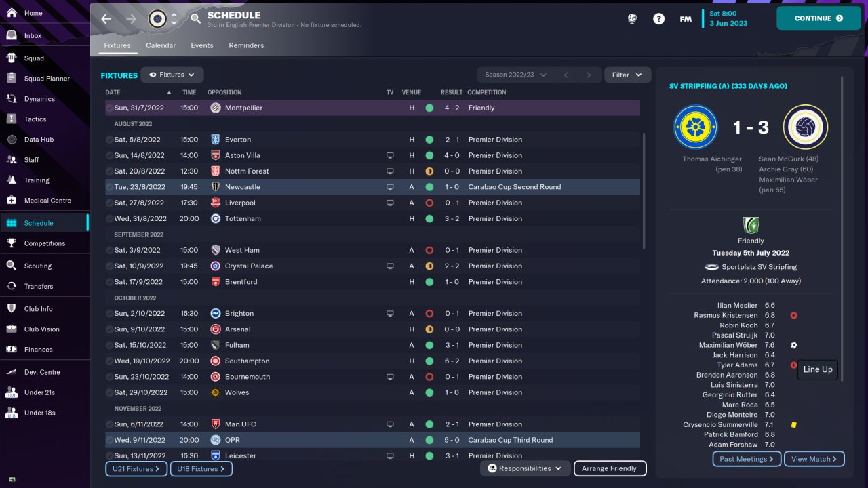Image resolution: width=868 pixels, height=488 pixels.
Task: Toggle the check circle on the Southampton row
Action: [109, 361]
